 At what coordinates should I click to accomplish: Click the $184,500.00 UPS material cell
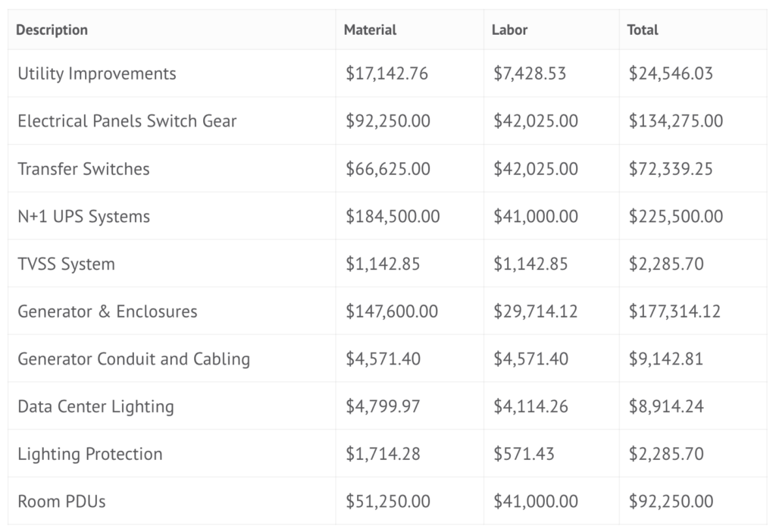tap(393, 217)
